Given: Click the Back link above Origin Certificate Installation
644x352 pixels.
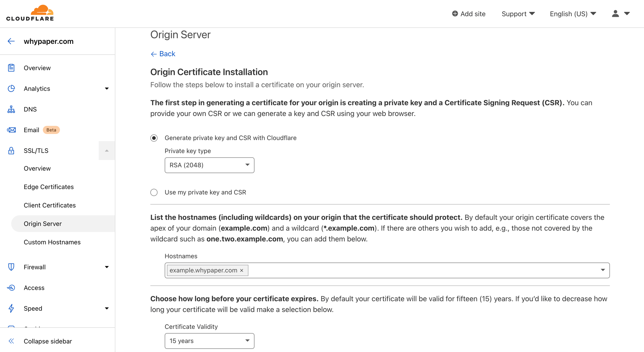Looking at the screenshot, I should click(x=163, y=54).
